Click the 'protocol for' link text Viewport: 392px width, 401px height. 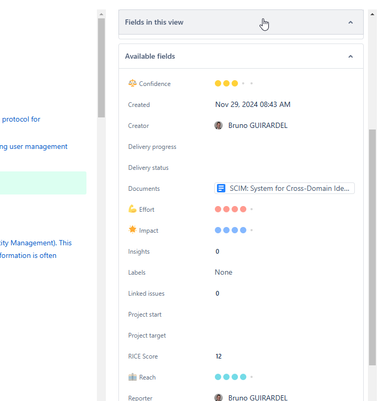pos(21,119)
